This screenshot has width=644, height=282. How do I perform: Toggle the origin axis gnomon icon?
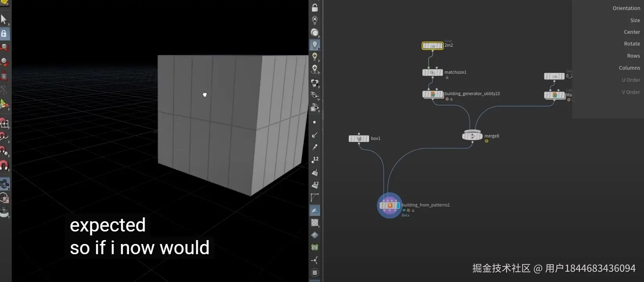[315, 260]
